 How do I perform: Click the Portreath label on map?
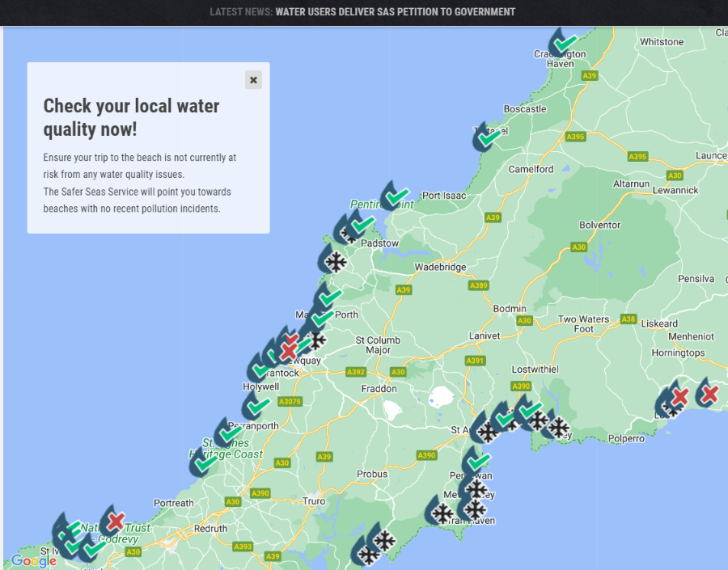point(174,503)
